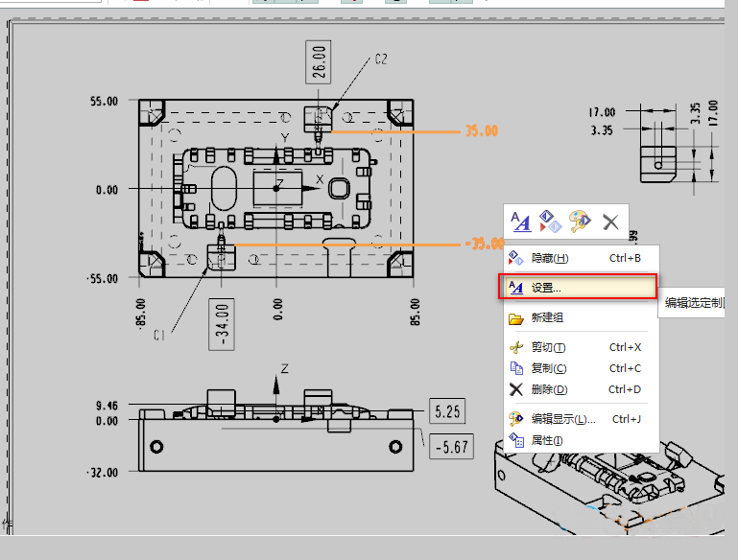Select 复制(C) from the context menu
The height and width of the screenshot is (560, 738).
pyautogui.click(x=548, y=368)
